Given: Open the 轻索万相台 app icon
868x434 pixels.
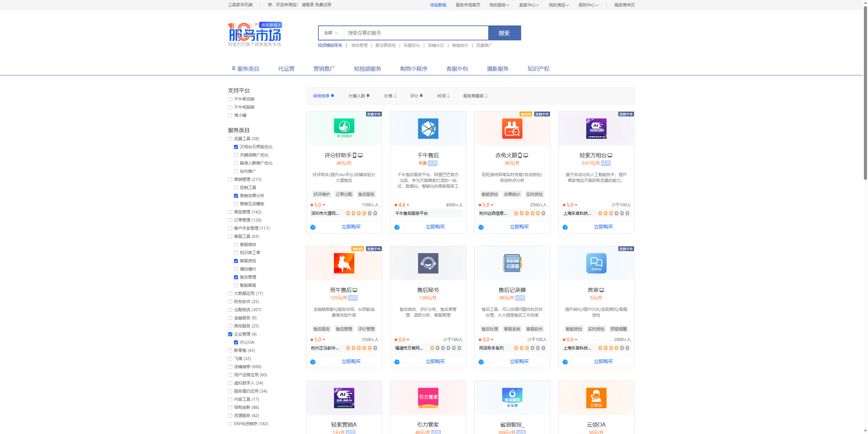Looking at the screenshot, I should [596, 129].
